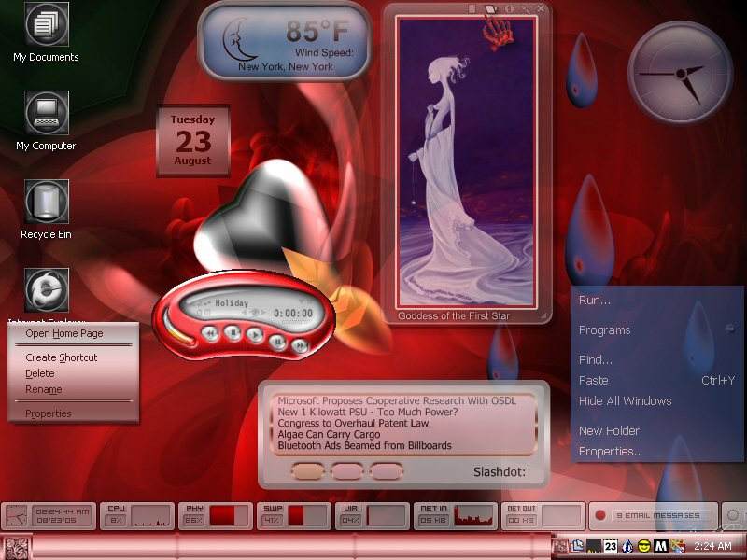Select the Internet Explorer desktop icon

point(47,290)
